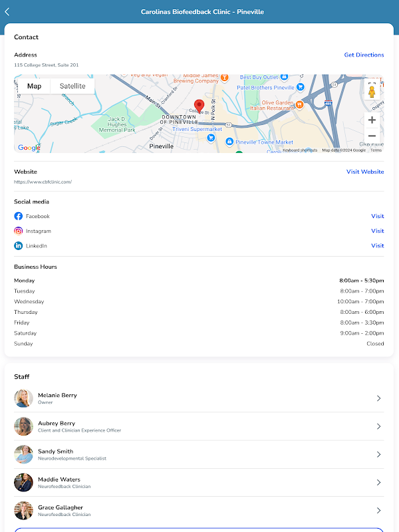Select Middle James Brewing Company marker
The height and width of the screenshot is (532, 399).
click(x=224, y=78)
